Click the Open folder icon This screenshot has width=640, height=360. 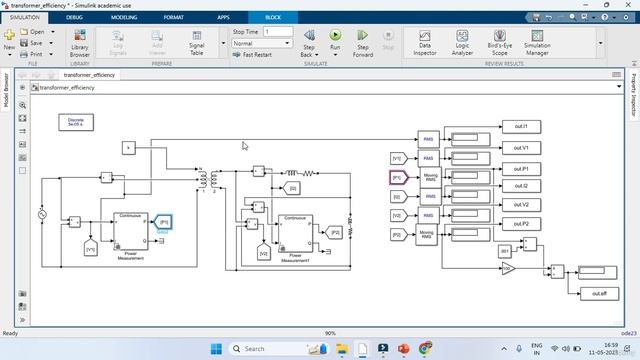[x=24, y=31]
